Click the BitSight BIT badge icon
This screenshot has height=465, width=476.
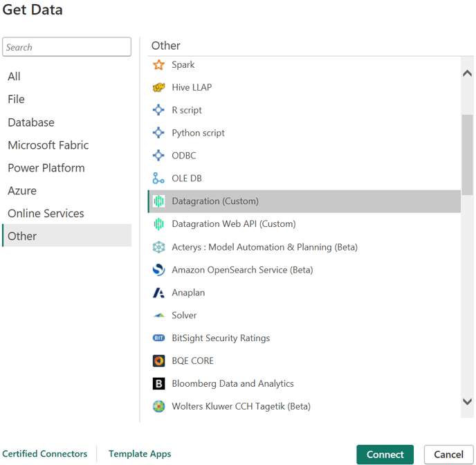[158, 338]
